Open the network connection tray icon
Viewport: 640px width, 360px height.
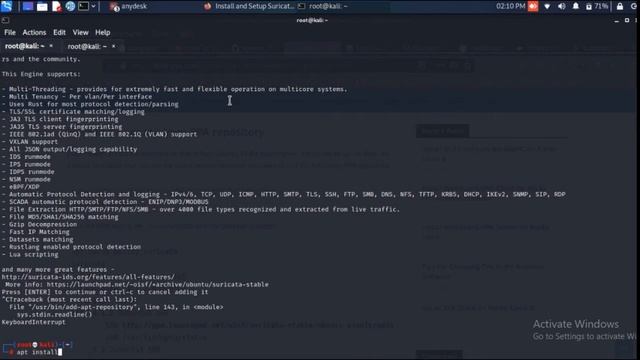point(547,7)
